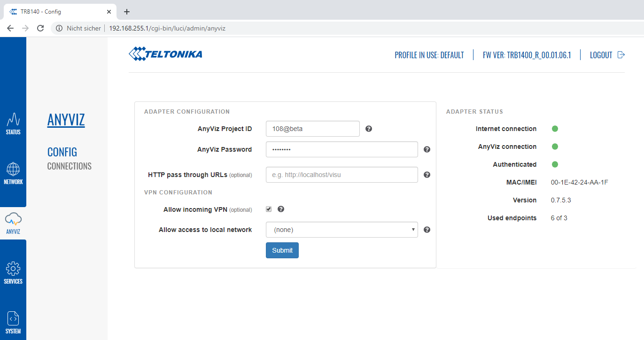Screen dimensions: 644x340
Task: Open a new browser tab
Action: [x=126, y=12]
